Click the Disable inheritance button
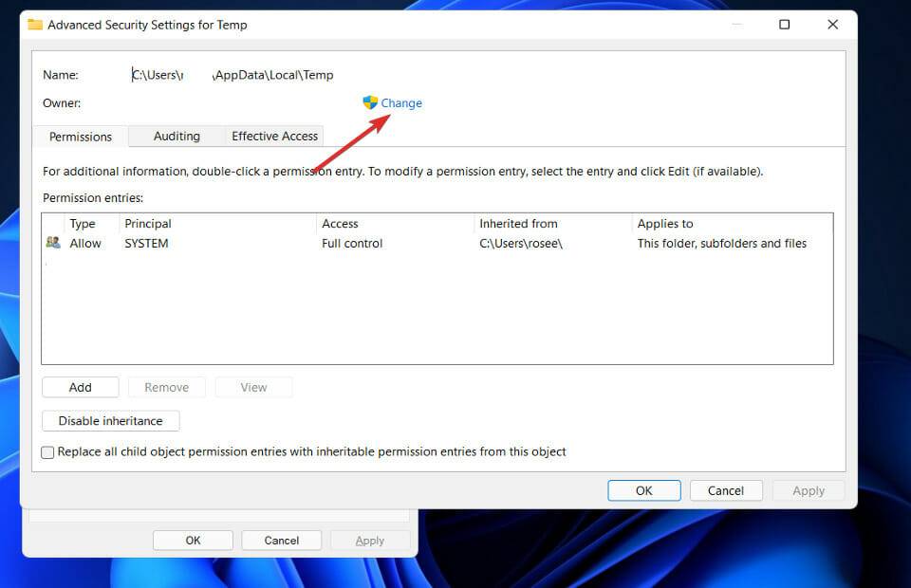 click(x=111, y=420)
